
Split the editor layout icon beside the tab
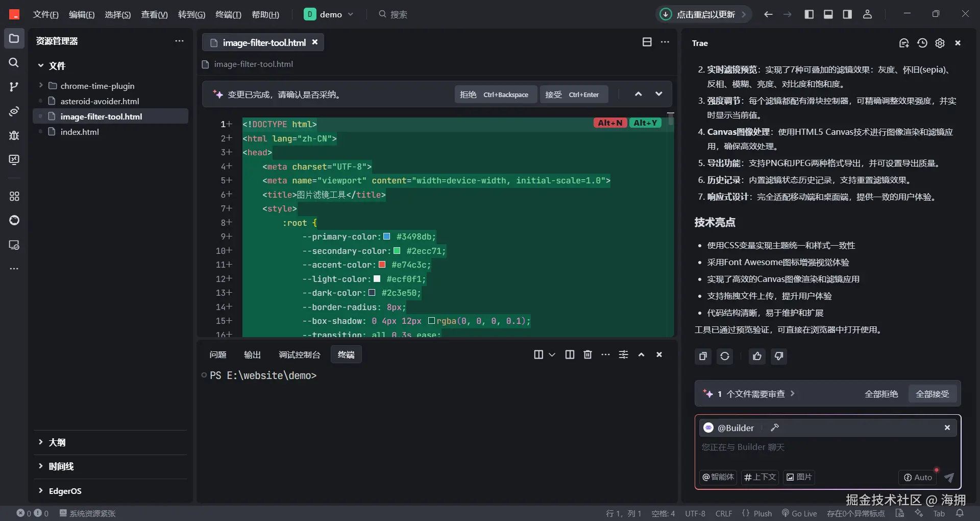(x=647, y=42)
